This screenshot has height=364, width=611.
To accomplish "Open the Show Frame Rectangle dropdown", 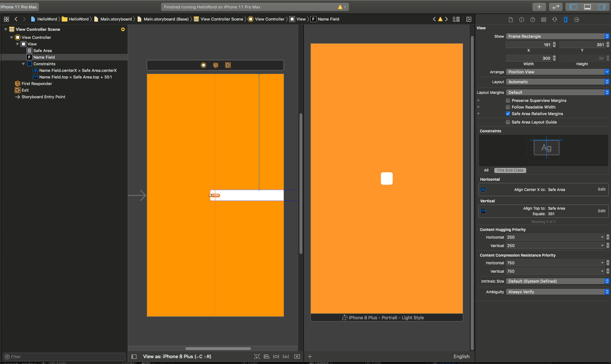I will (558, 36).
